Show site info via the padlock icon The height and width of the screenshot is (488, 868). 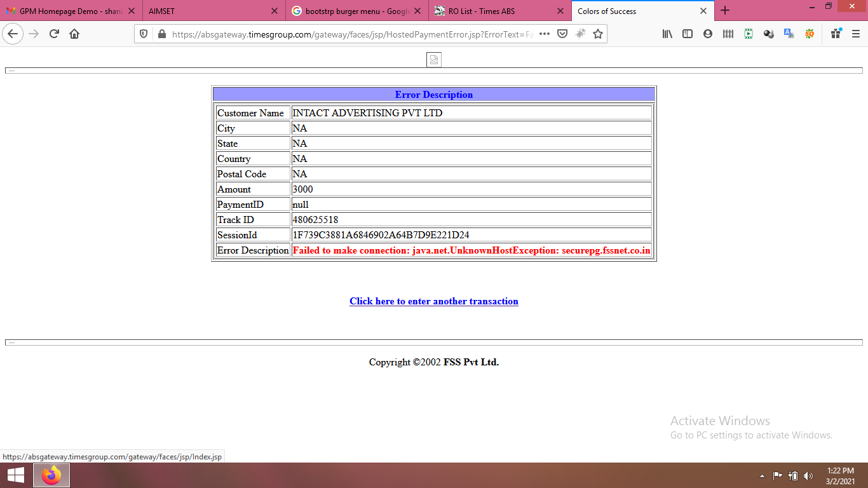tap(161, 34)
